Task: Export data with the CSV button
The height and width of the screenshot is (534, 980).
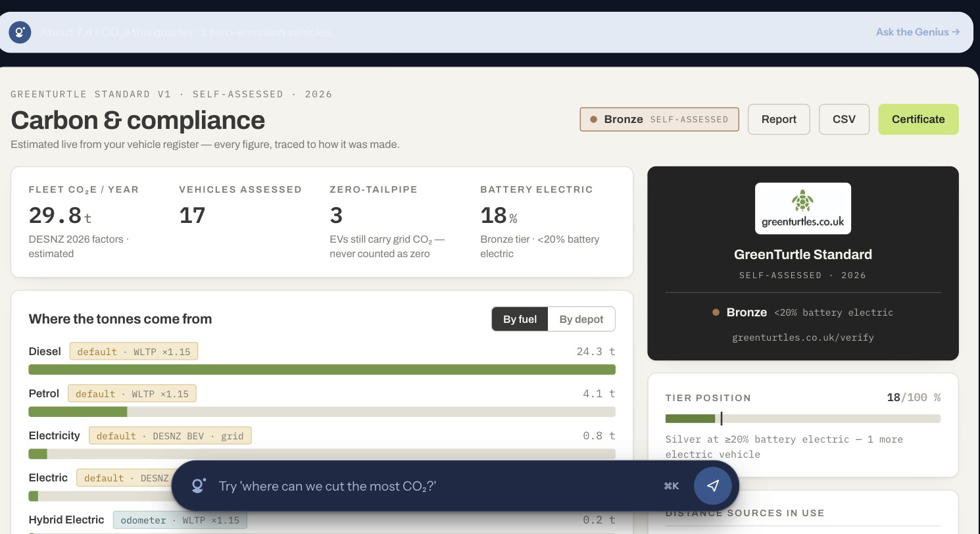Action: (x=844, y=119)
